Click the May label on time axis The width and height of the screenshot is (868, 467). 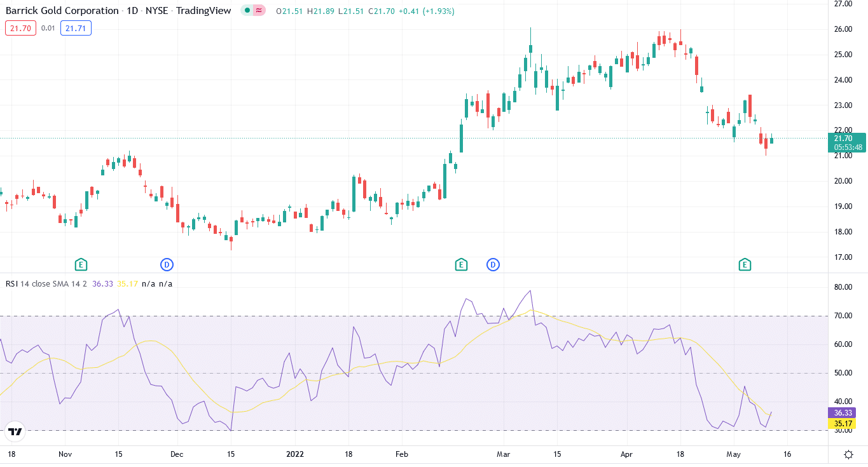point(734,454)
